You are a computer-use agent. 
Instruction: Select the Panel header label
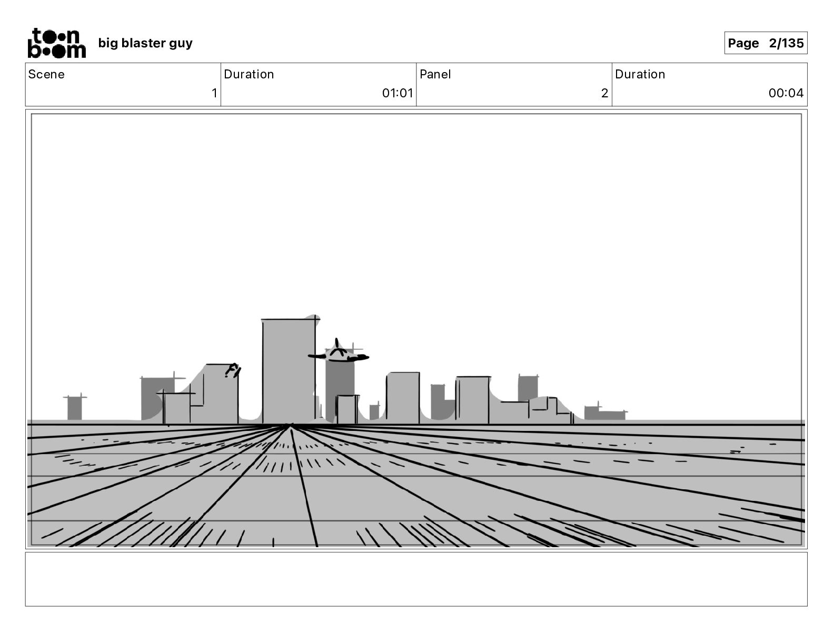point(435,74)
